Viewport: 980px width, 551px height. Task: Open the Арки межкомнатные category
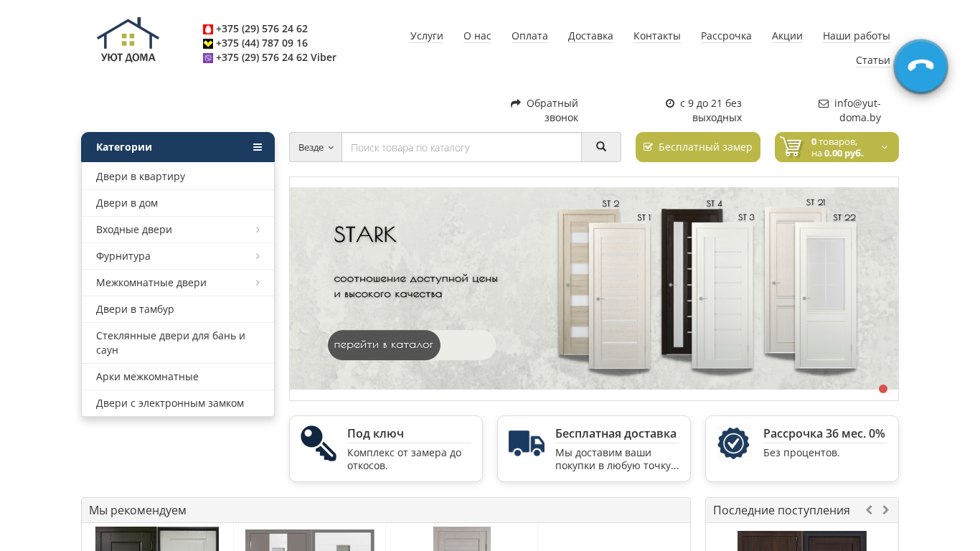(178, 377)
